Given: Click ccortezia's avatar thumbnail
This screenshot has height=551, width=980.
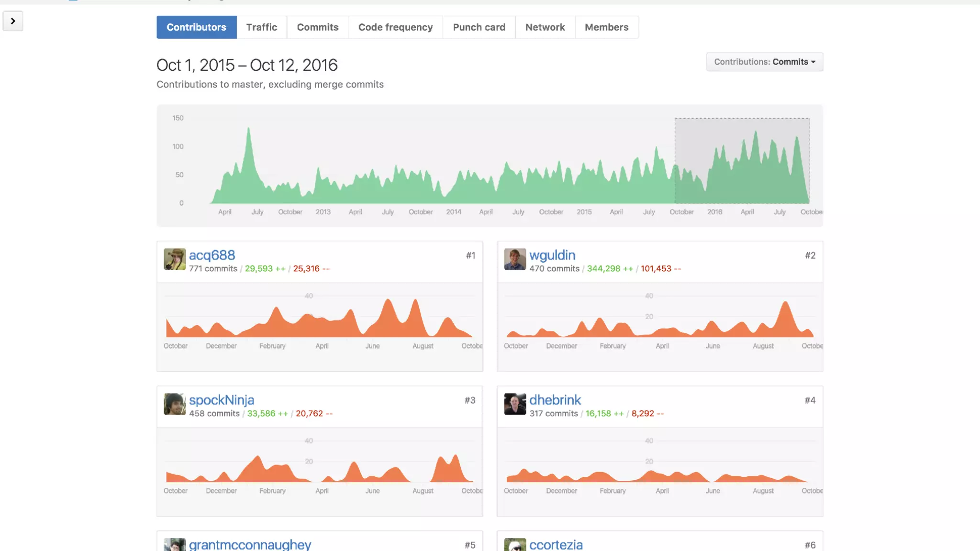Looking at the screenshot, I should pos(515,545).
